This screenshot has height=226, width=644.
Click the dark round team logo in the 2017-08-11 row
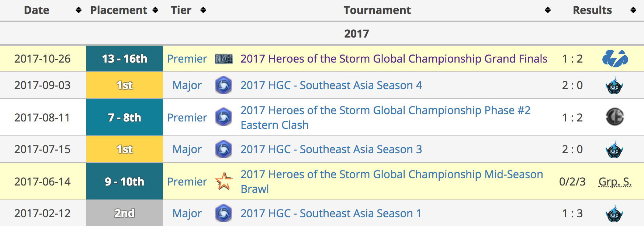coord(614,117)
